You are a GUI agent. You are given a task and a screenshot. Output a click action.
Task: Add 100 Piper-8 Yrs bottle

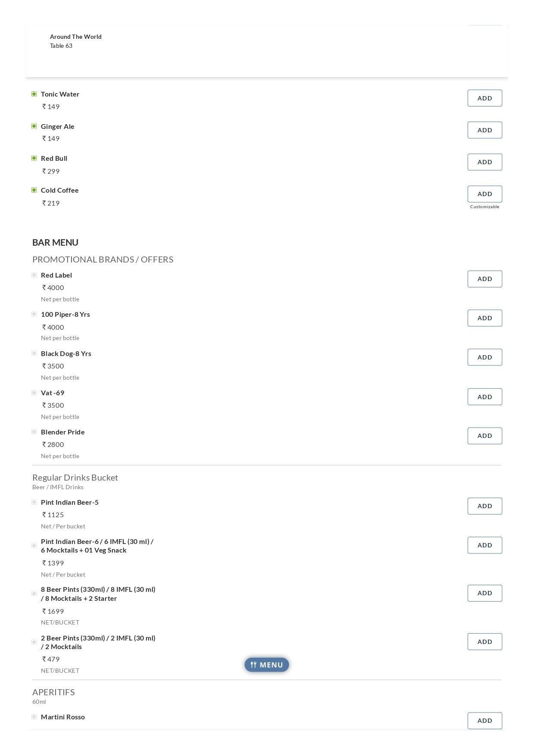[485, 318]
